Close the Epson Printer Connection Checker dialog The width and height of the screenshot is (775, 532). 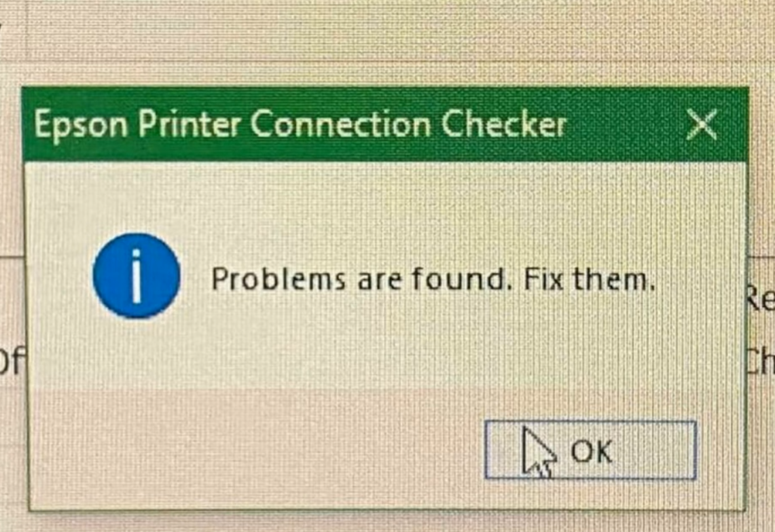702,124
